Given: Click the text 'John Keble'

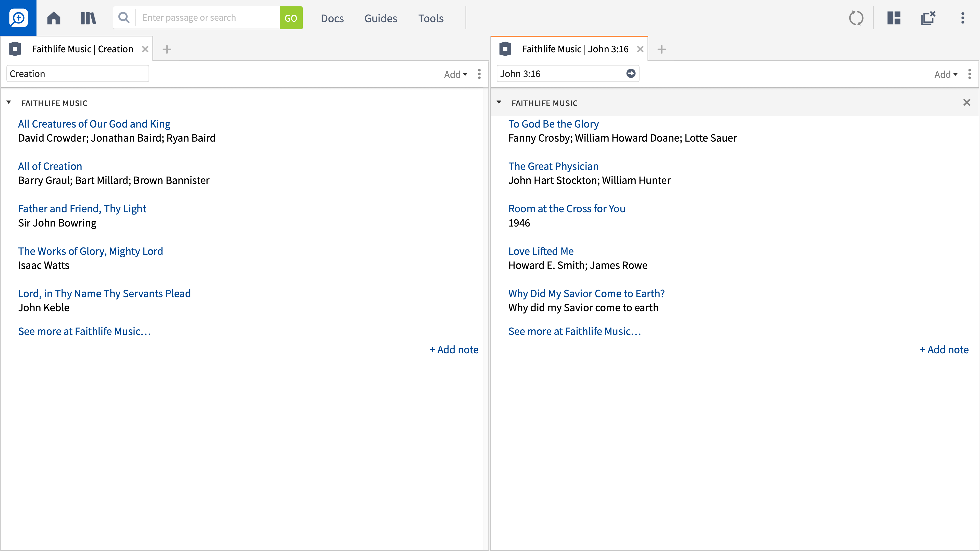Looking at the screenshot, I should tap(44, 308).
